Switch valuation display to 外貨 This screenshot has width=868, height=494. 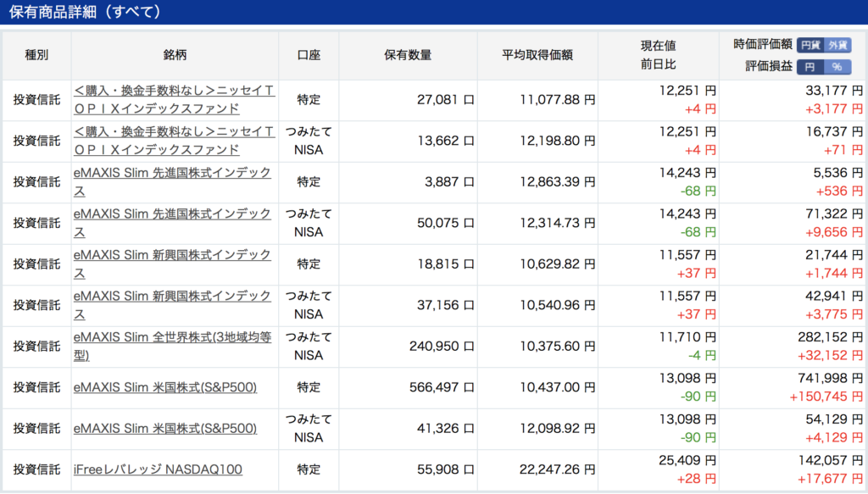(x=837, y=46)
